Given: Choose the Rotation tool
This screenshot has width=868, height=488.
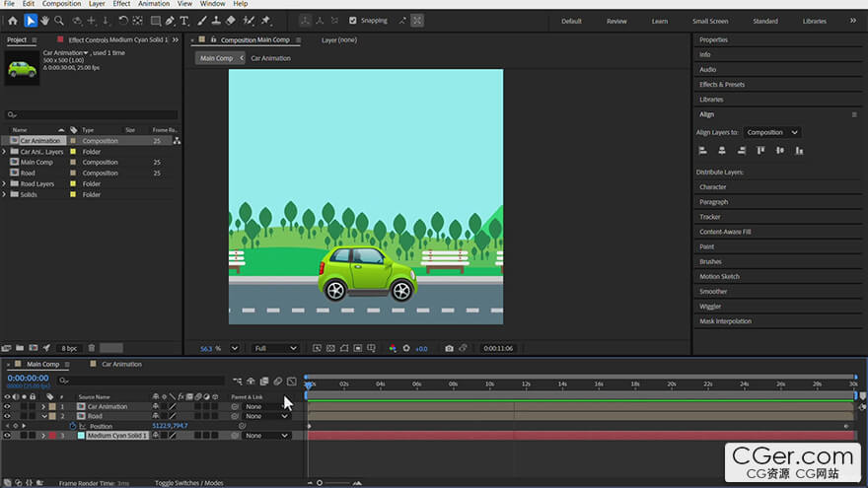Looking at the screenshot, I should pos(122,20).
